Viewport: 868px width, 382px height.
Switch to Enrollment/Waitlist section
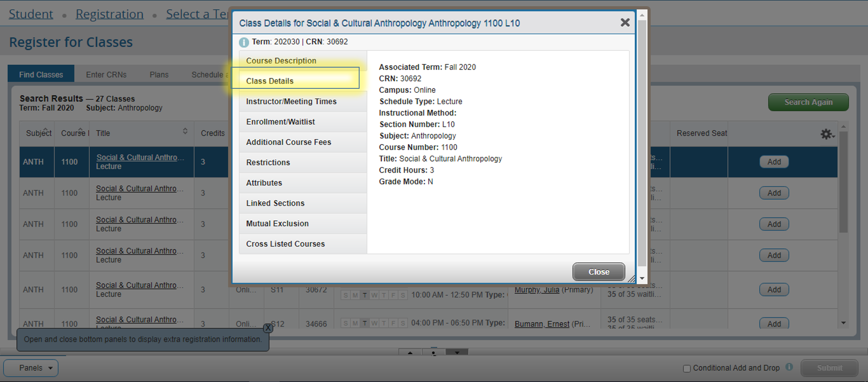[280, 122]
